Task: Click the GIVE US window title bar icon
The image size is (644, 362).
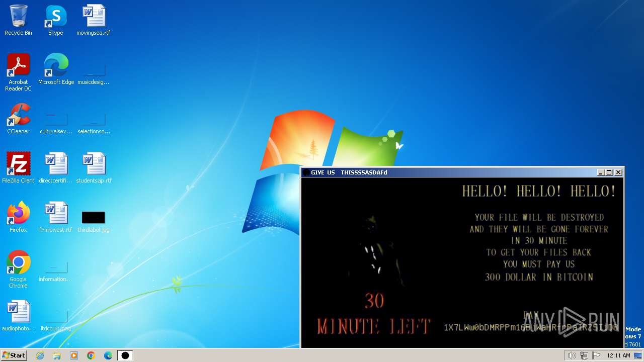Action: [306, 172]
